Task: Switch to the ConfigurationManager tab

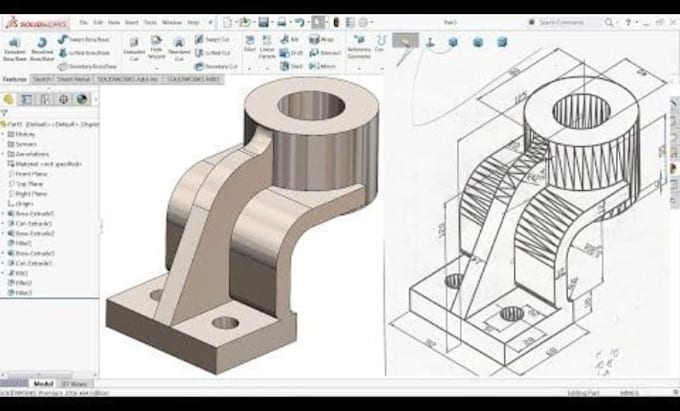Action: [x=45, y=99]
